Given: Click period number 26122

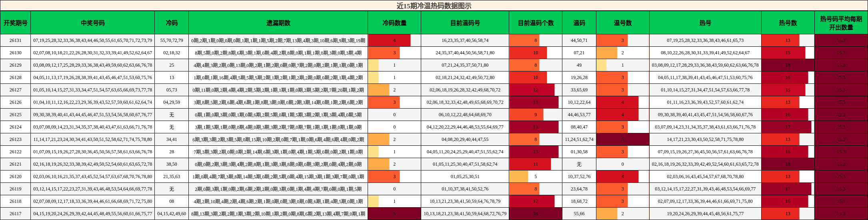Looking at the screenshot, I should (15, 152).
